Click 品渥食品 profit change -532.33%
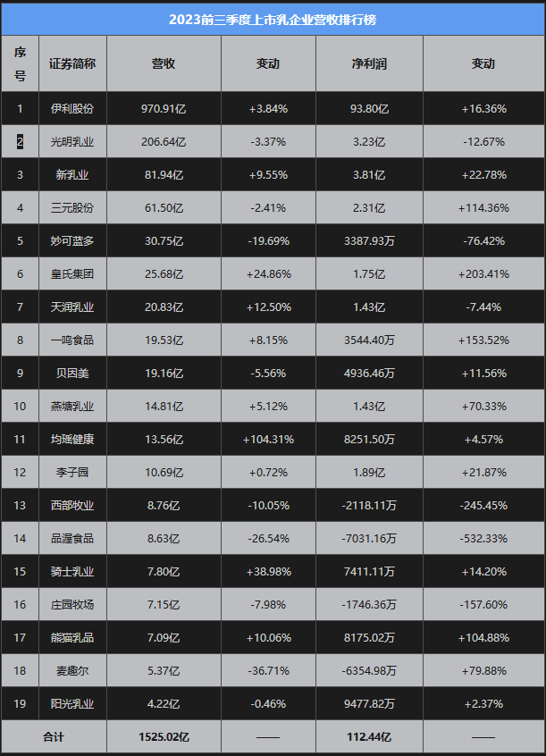Viewport: 546px width, 756px height. pos(483,538)
